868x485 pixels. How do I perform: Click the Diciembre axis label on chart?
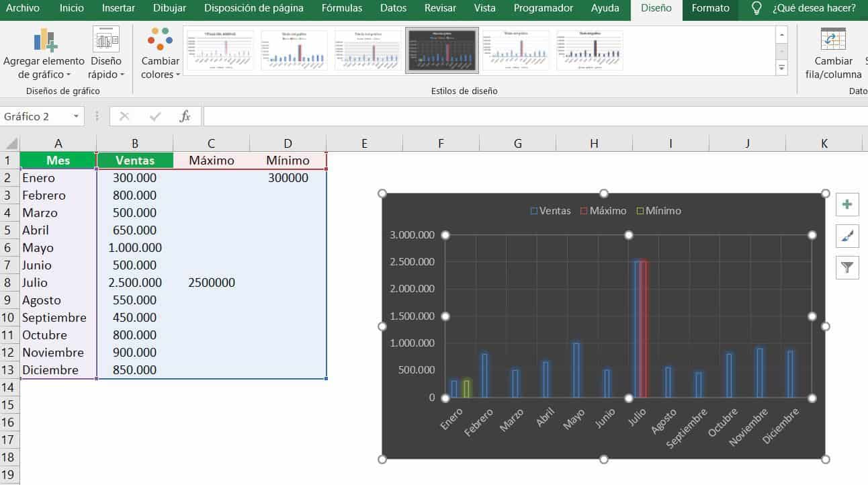(x=781, y=426)
